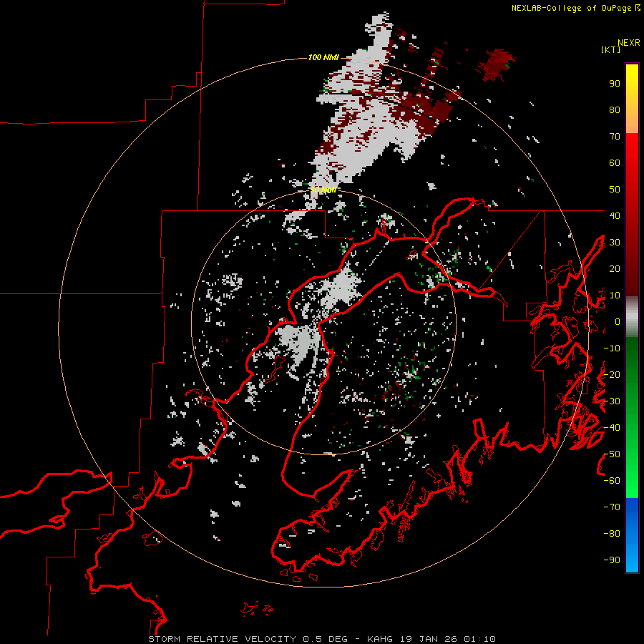Click the blue segment of the color bar
Viewport: 644px width, 644px height.
(632, 535)
